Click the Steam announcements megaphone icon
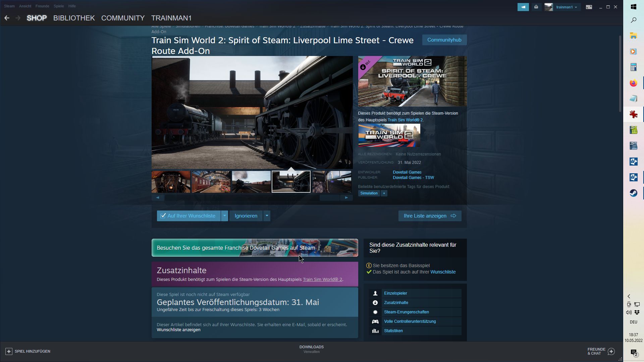Image resolution: width=644 pixels, height=362 pixels. pyautogui.click(x=523, y=7)
